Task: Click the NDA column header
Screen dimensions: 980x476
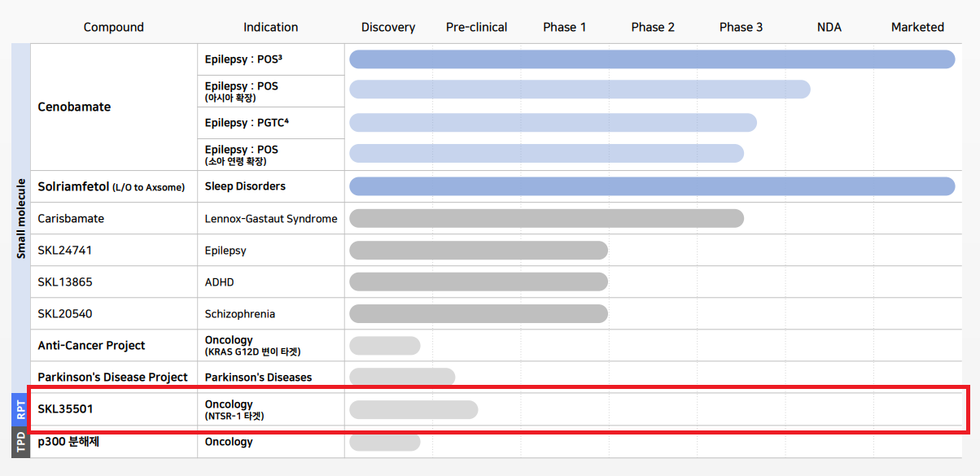Action: click(x=829, y=27)
